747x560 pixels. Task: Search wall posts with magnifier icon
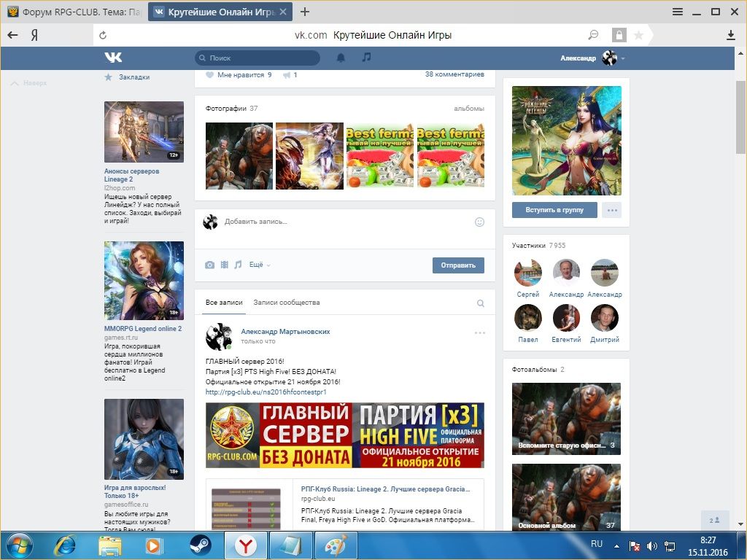tap(481, 303)
